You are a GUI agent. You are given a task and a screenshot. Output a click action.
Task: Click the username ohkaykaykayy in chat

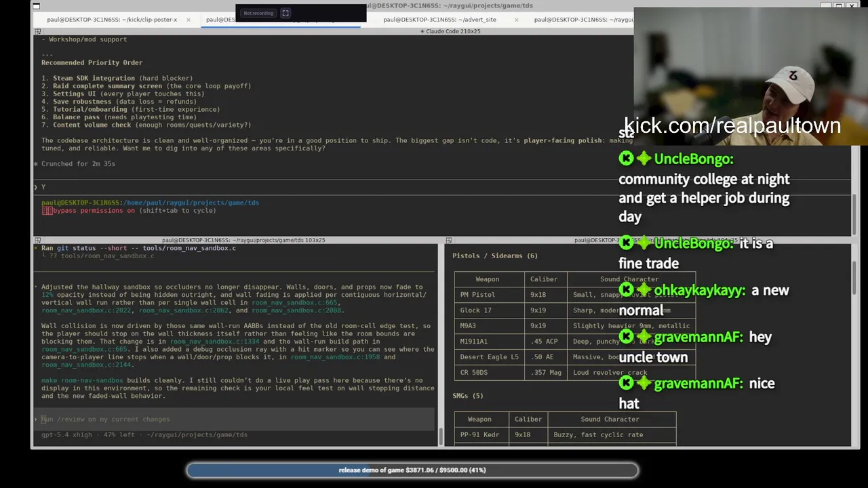pyautogui.click(x=699, y=291)
